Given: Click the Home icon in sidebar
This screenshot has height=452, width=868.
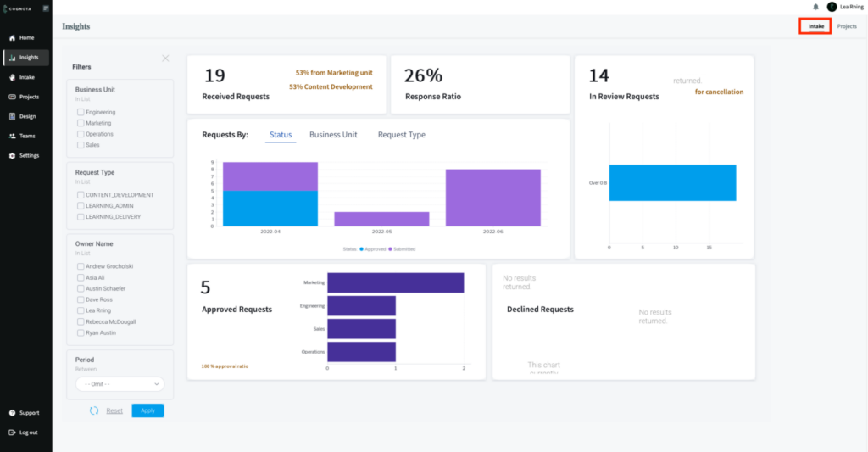Looking at the screenshot, I should click(x=12, y=38).
